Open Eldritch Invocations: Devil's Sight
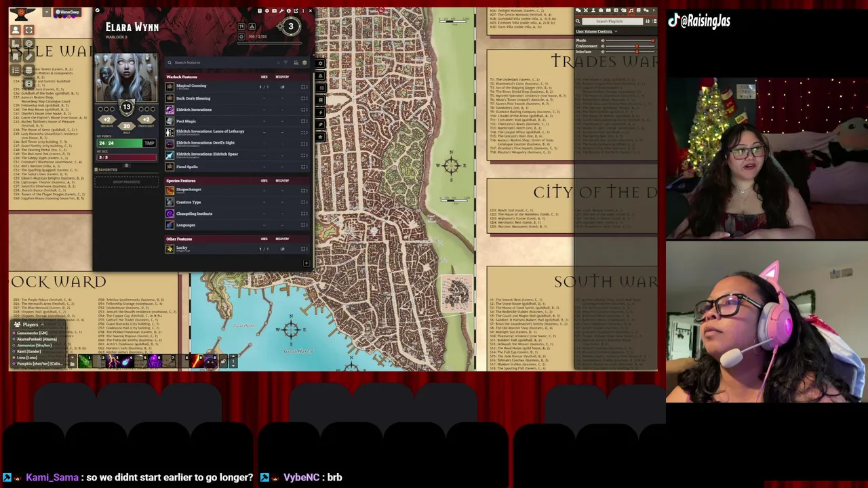868x488 pixels. click(205, 143)
